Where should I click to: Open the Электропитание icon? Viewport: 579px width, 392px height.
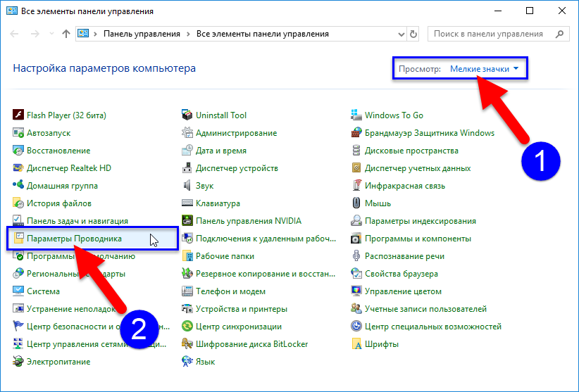coord(18,362)
